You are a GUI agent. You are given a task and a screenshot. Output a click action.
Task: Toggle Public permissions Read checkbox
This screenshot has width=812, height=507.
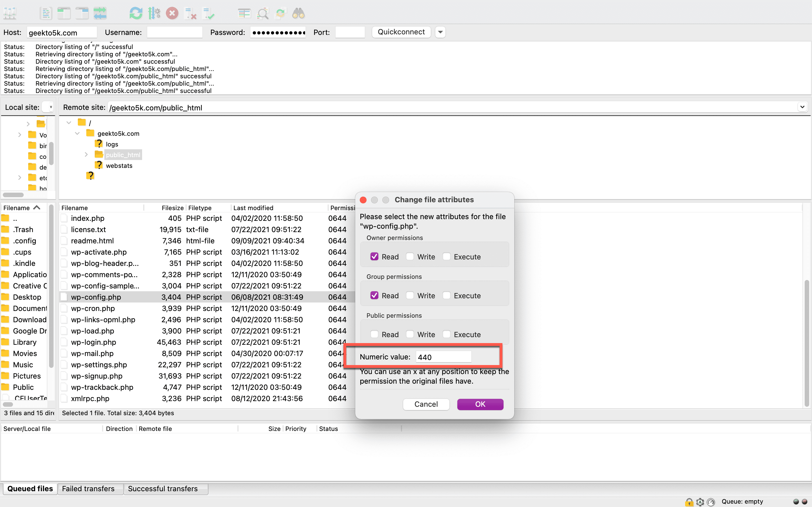(x=374, y=334)
